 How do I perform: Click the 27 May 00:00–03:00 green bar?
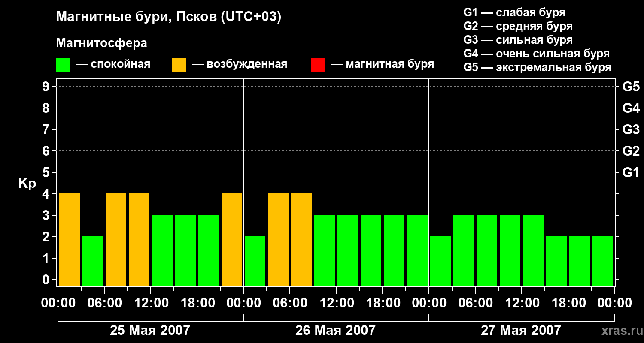(x=440, y=261)
